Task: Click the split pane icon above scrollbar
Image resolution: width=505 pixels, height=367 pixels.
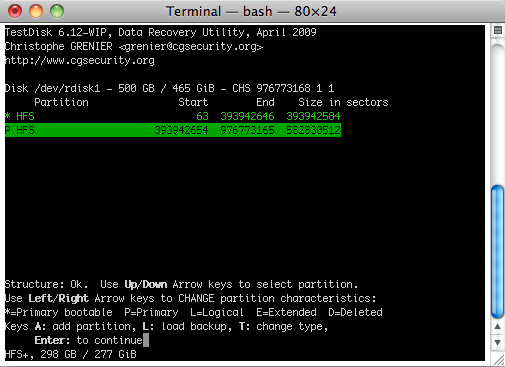Action: (498, 31)
